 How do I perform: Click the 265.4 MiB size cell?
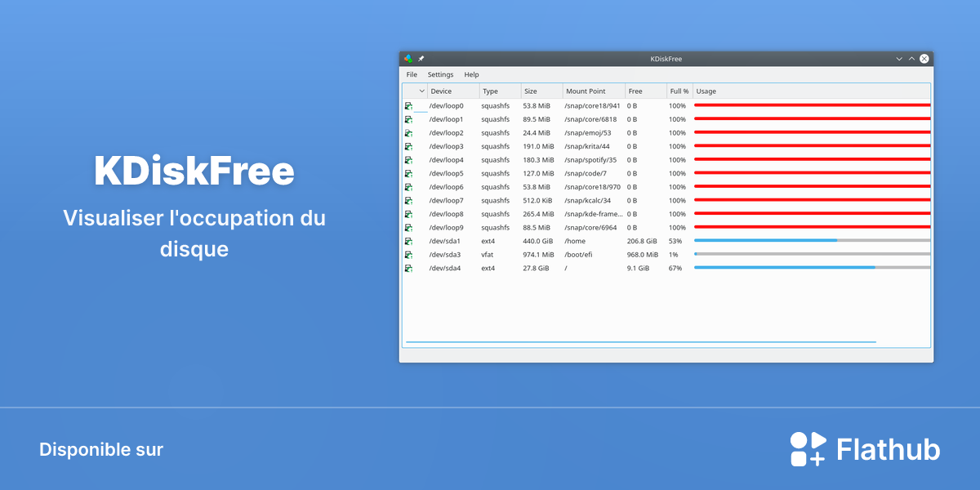tap(538, 214)
